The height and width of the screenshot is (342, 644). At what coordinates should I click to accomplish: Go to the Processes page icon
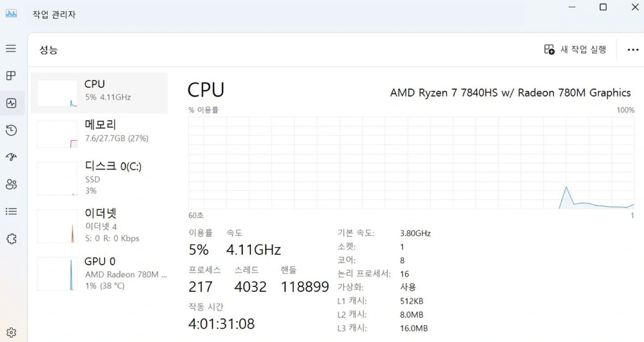[11, 76]
